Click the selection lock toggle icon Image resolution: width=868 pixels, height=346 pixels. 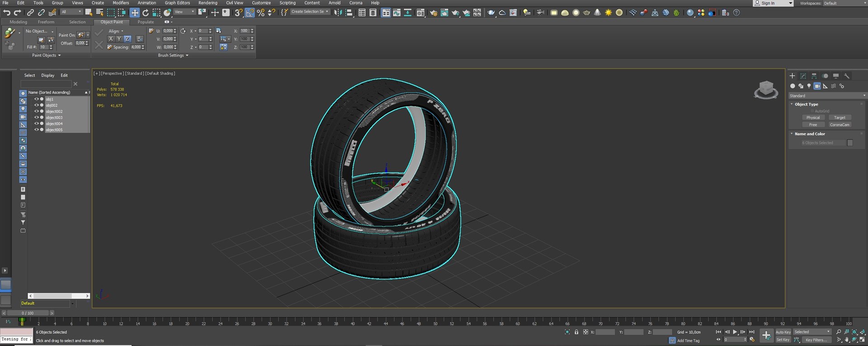pos(576,332)
